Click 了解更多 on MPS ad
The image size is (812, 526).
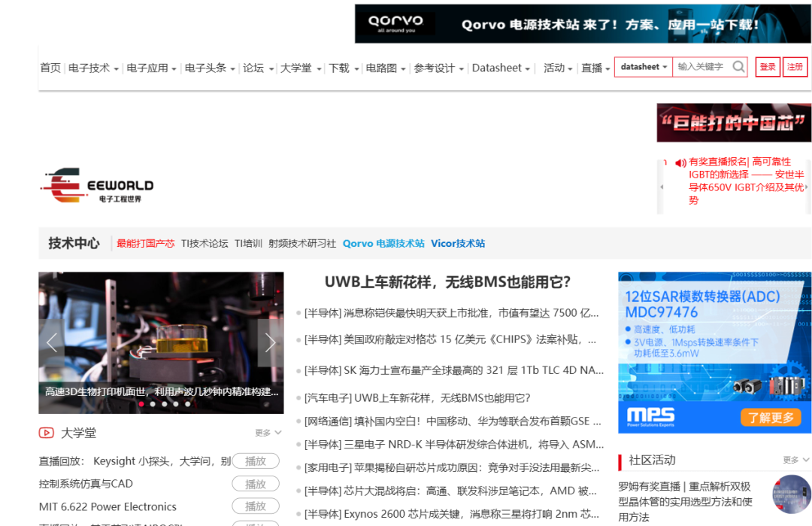pyautogui.click(x=771, y=417)
